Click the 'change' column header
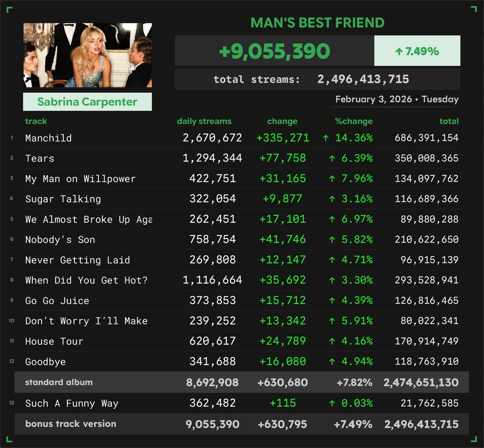The width and height of the screenshot is (484, 448). pos(282,121)
